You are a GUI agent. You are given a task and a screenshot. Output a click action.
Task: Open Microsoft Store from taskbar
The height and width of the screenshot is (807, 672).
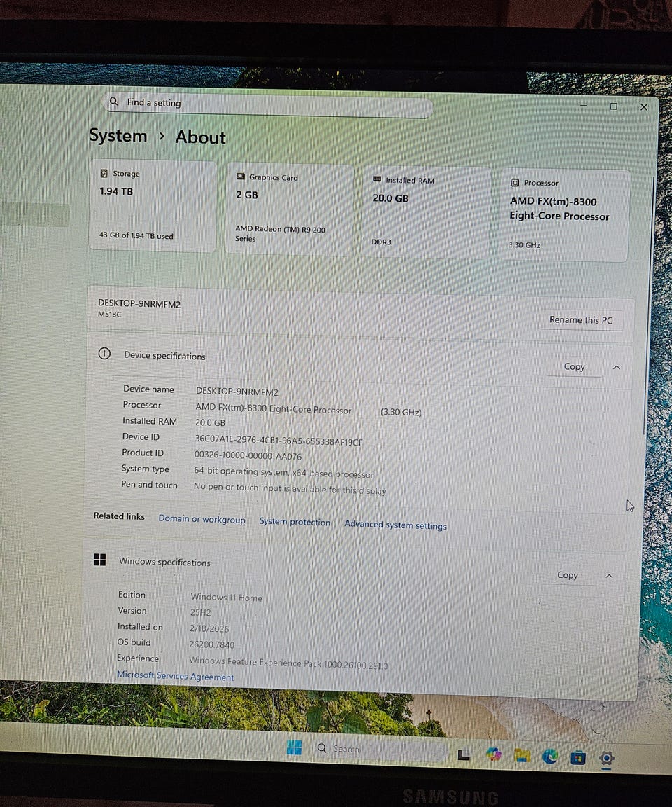coord(578,757)
